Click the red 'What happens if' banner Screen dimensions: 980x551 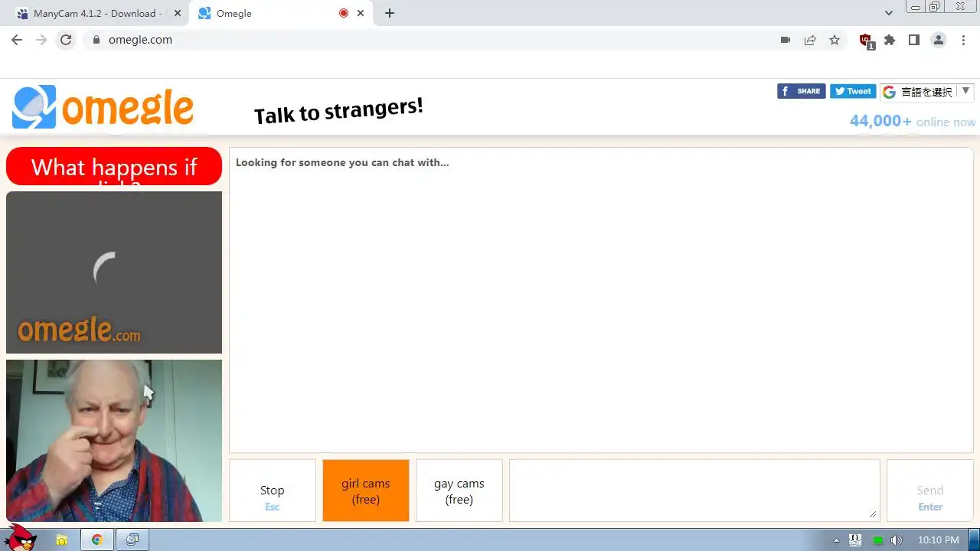coord(114,166)
